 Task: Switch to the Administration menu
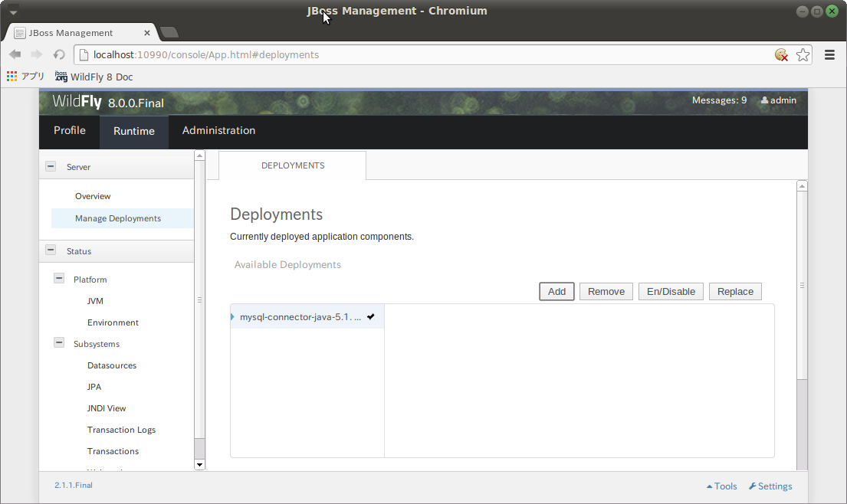(x=218, y=130)
